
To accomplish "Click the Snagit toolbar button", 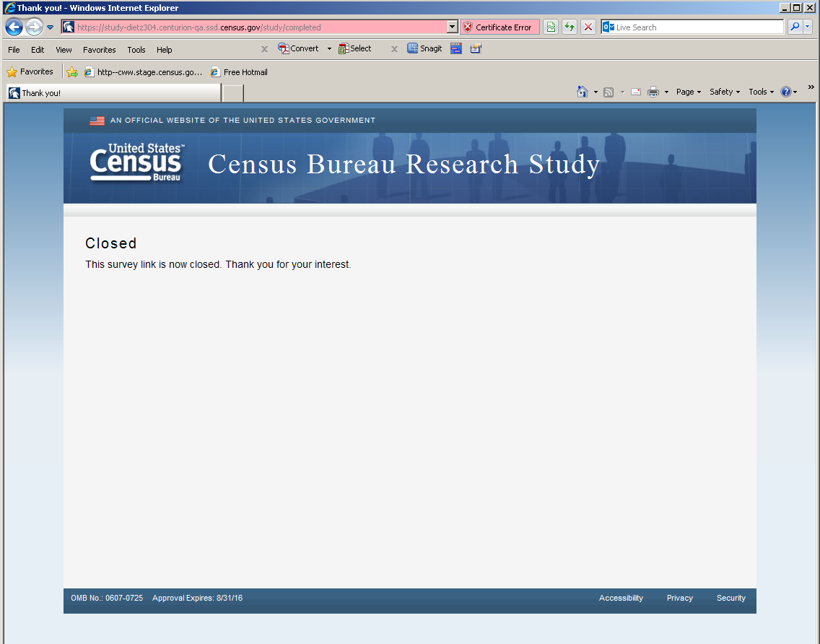I will point(424,49).
